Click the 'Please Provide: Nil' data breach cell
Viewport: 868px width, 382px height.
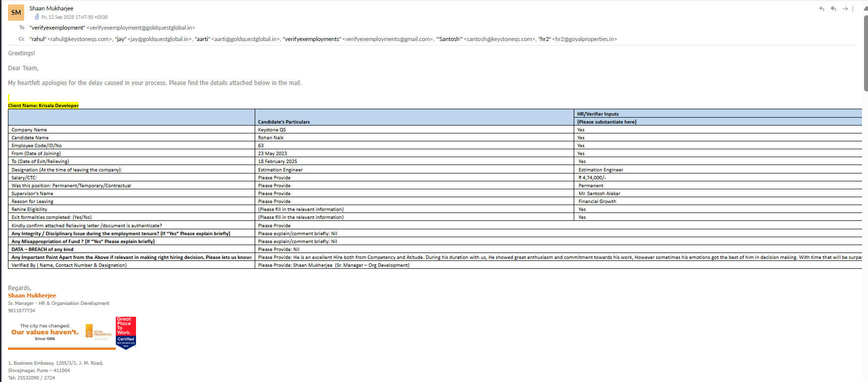[x=279, y=249]
